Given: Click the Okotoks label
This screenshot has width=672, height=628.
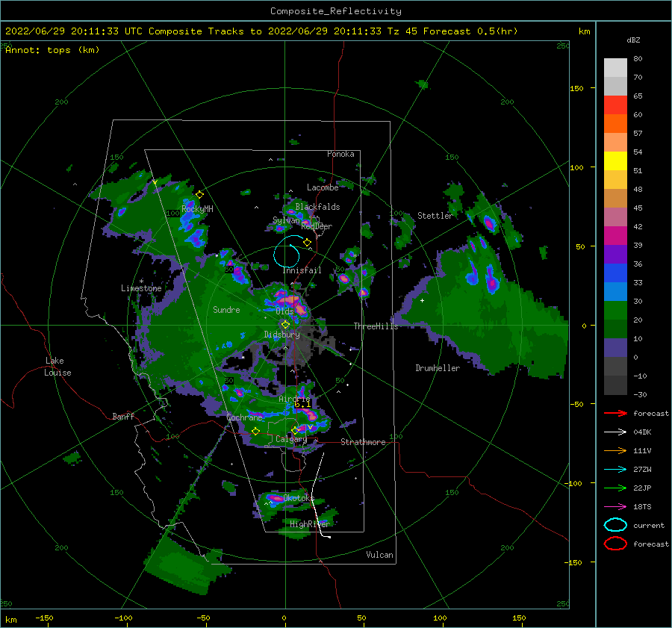Looking at the screenshot, I should (298, 497).
